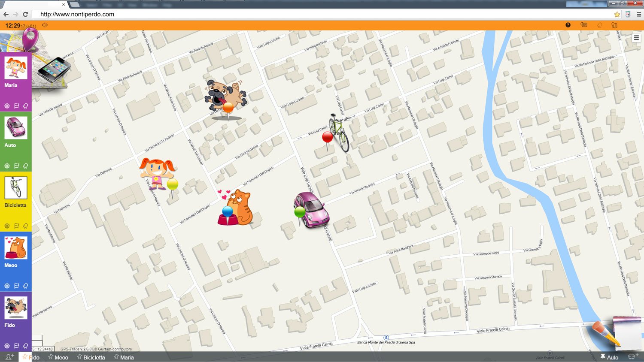This screenshot has height=362, width=644.
Task: Select the Meoo cat thumbnail in sidebar
Action: (16, 248)
